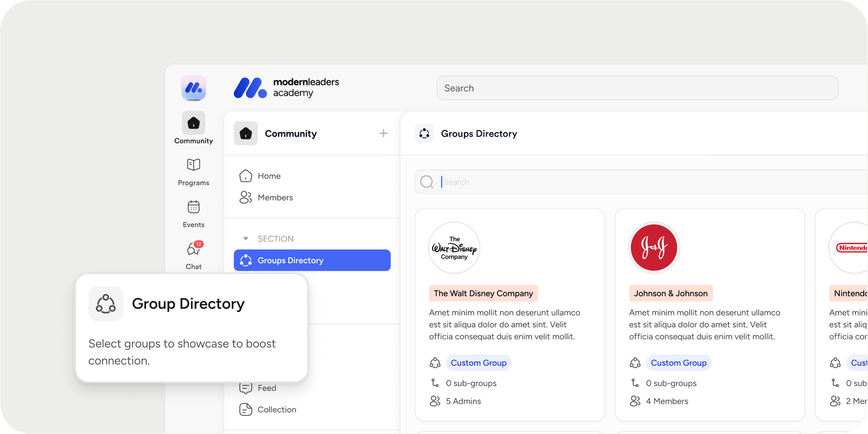Click 0 sub-groups on Johnson & Johnson card
This screenshot has width=868, height=434.
(671, 383)
